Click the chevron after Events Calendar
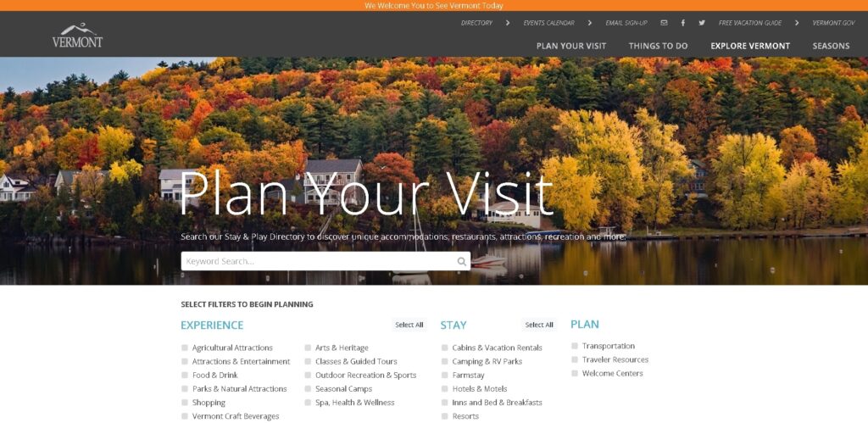 pos(590,23)
